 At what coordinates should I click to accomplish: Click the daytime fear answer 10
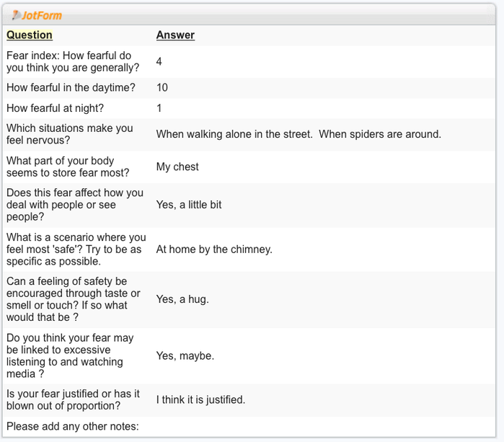coord(162,87)
